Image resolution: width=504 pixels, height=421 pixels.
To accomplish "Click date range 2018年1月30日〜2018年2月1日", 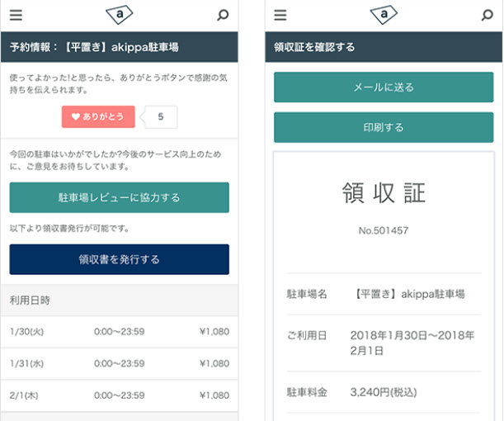I will 412,343.
